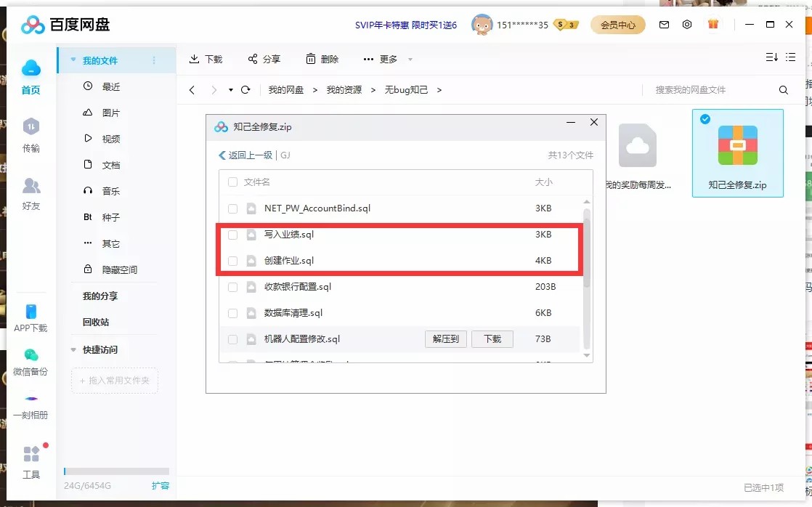Image resolution: width=812 pixels, height=507 pixels.
Task: Open the 一刻相册 album icon
Action: (x=31, y=399)
